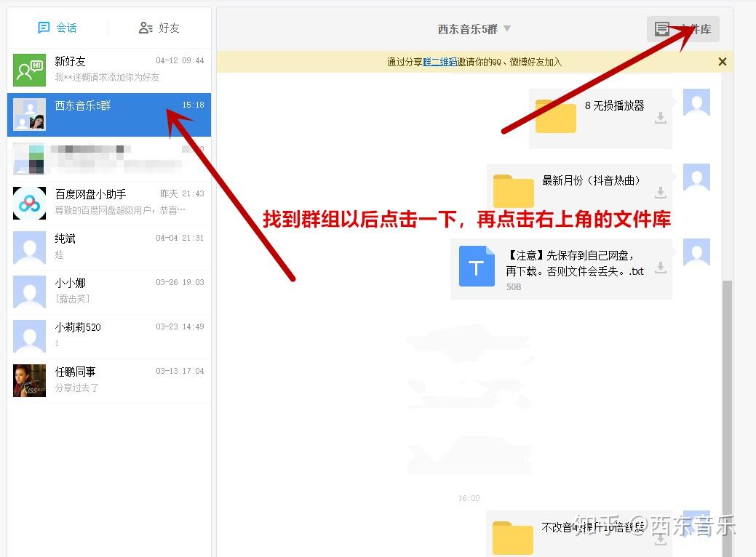This screenshot has width=756, height=557.
Task: Close the yellow invitation banner
Action: click(x=722, y=62)
